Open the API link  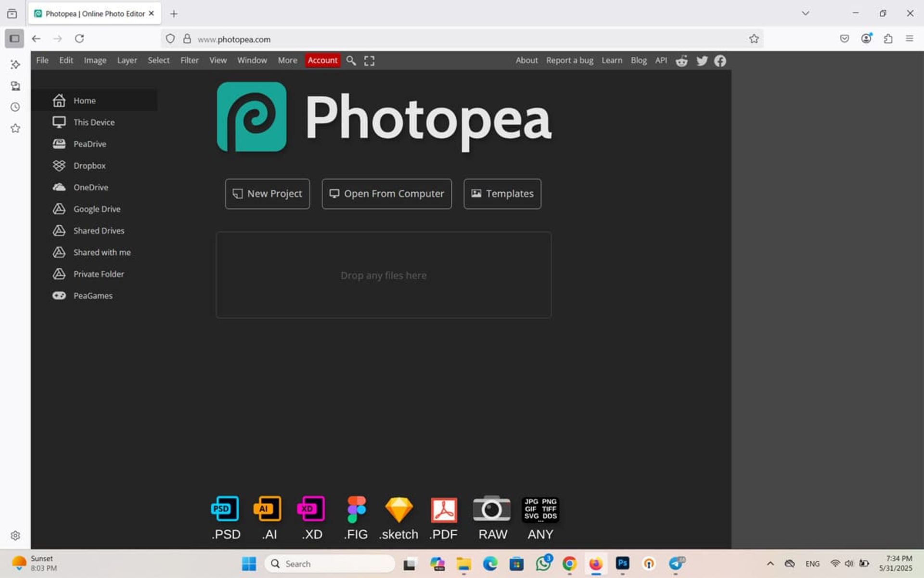click(x=661, y=60)
